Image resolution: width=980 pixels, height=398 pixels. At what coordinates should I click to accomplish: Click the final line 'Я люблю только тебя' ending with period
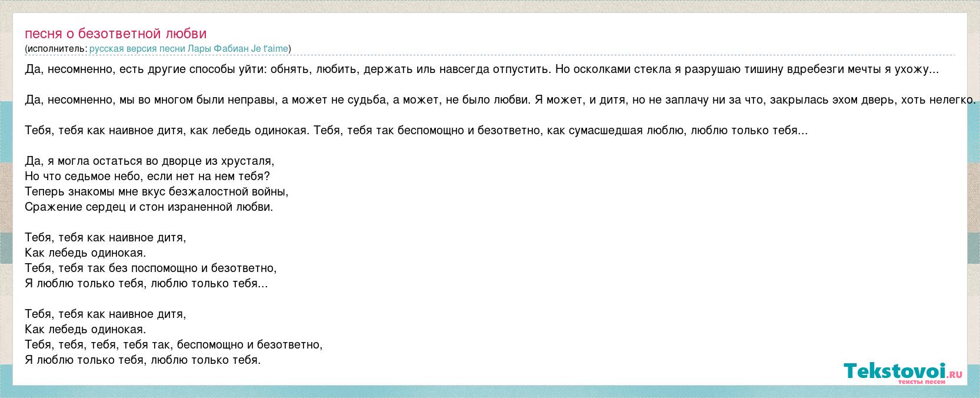142,360
